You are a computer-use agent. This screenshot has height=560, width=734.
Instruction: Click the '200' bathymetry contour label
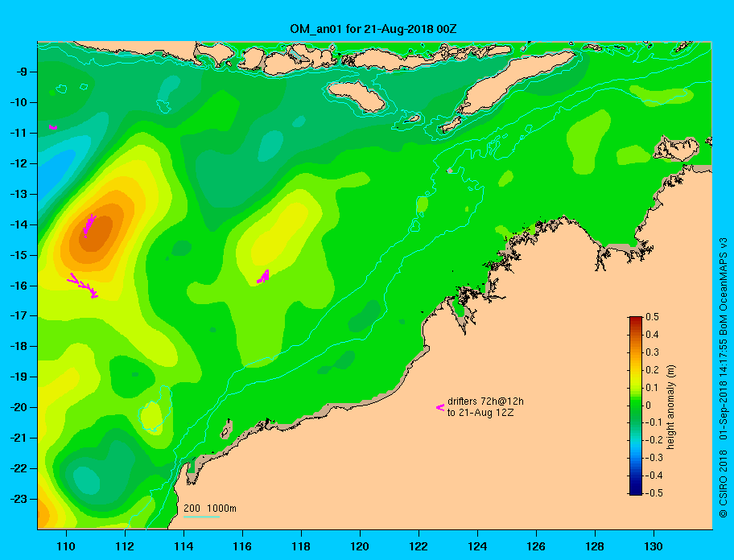pos(192,509)
